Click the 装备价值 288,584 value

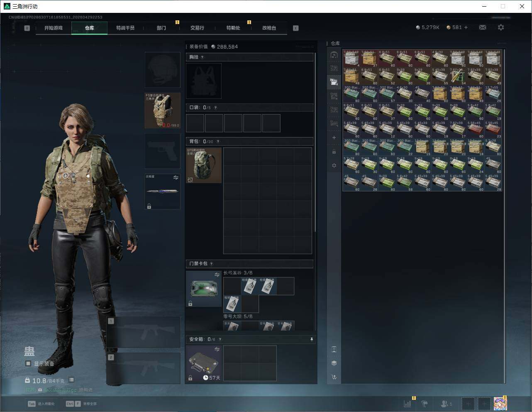click(214, 47)
